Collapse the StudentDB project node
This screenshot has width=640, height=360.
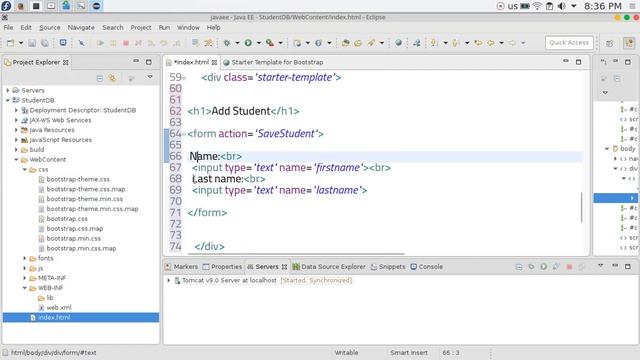click(8, 100)
